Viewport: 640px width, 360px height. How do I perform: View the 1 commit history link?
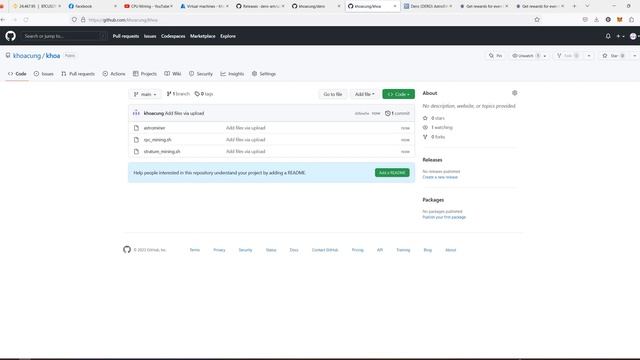tap(397, 113)
